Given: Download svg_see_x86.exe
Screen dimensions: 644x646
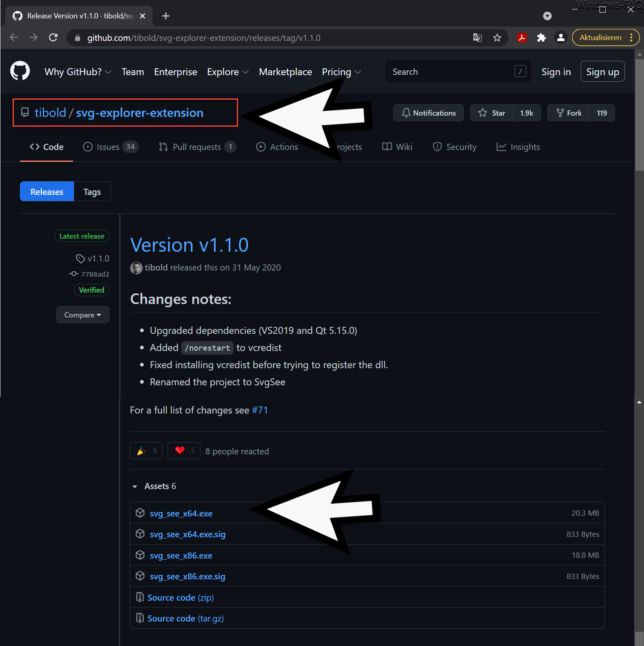Looking at the screenshot, I should (181, 556).
